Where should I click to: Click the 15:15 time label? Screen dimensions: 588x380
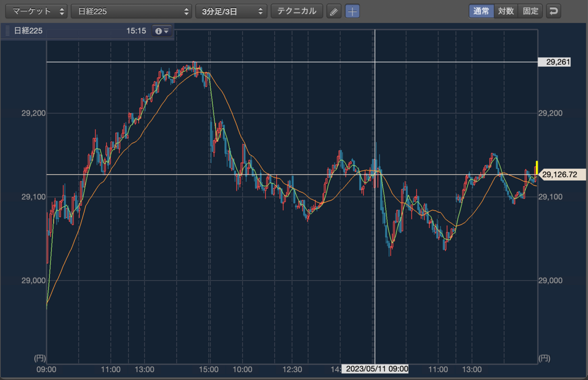[x=136, y=31]
